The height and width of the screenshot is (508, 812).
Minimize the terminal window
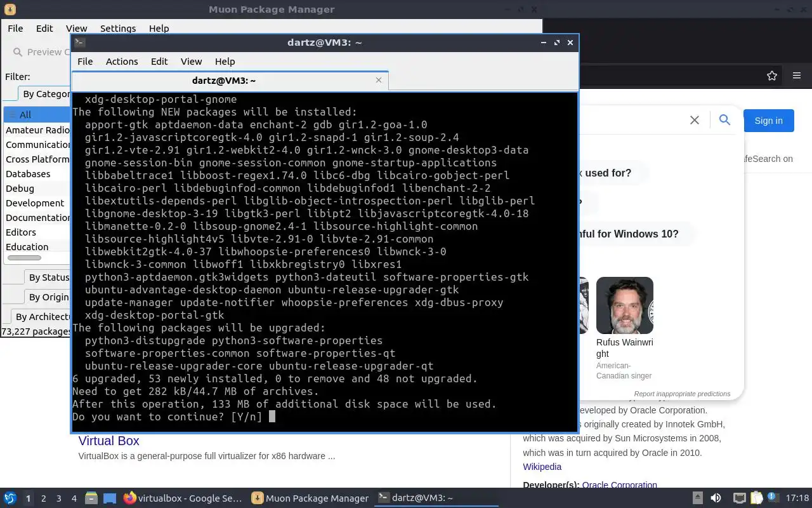[x=544, y=43]
